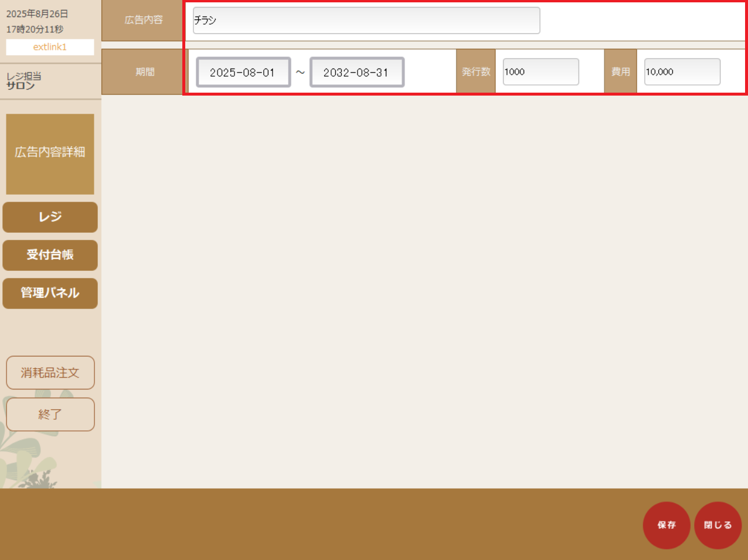748x560 pixels.
Task: Open 消耗品注文 supplies order
Action: 50,372
